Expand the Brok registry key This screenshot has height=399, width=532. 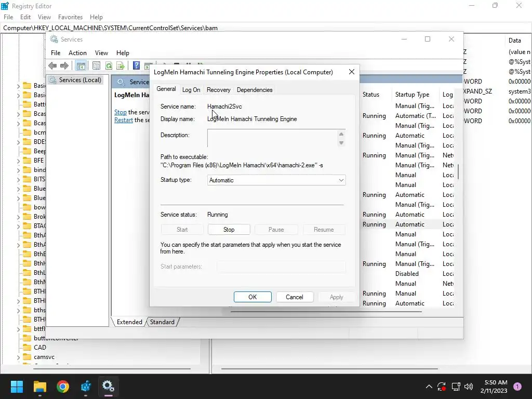[x=18, y=217]
